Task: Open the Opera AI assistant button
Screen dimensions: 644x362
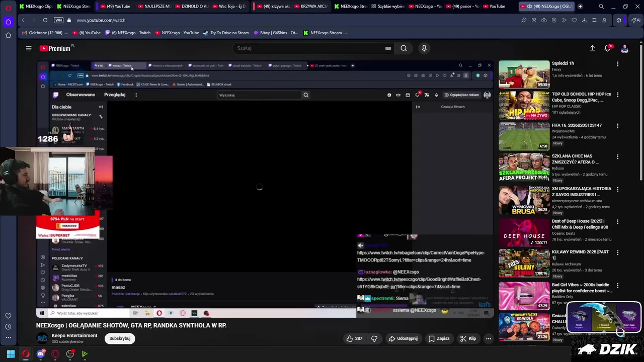Action: click(x=636, y=20)
